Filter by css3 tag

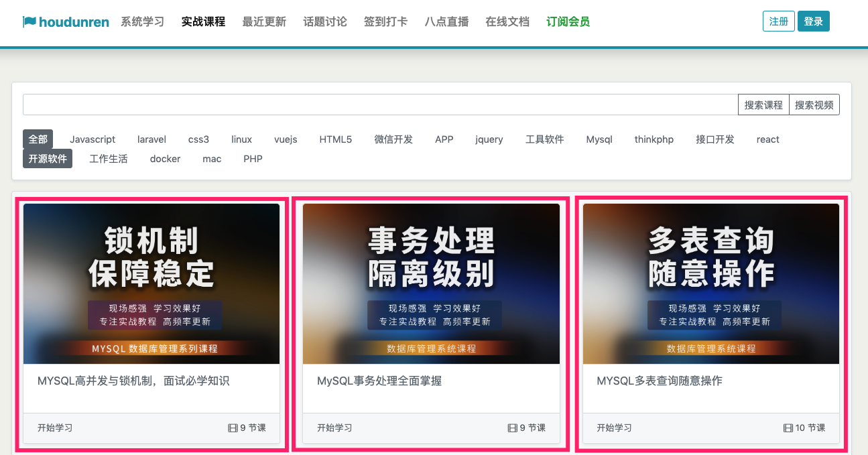click(x=198, y=139)
